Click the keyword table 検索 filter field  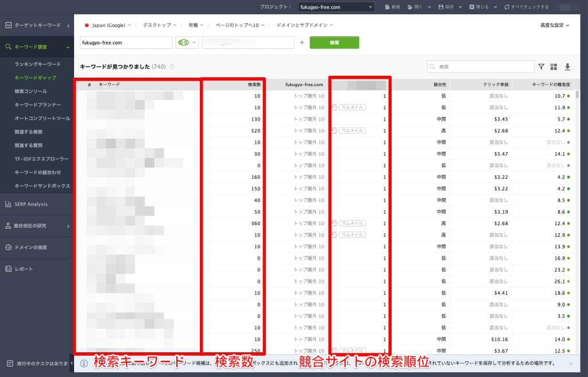click(481, 67)
